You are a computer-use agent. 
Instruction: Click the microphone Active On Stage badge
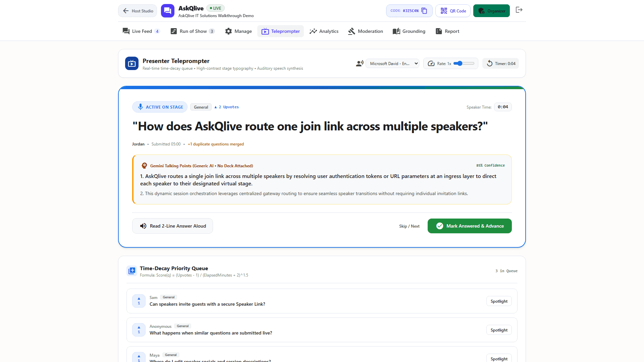coord(160,107)
